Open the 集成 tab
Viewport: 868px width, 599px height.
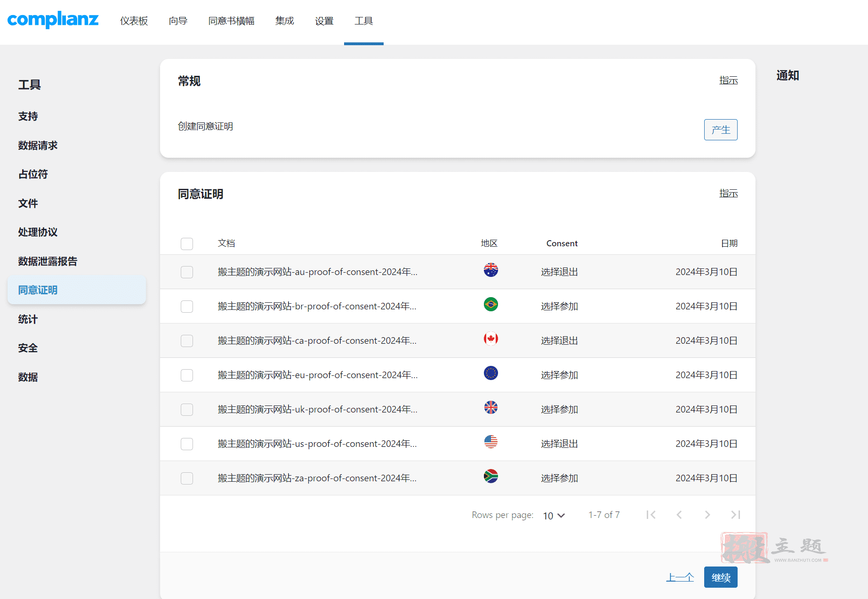[284, 21]
